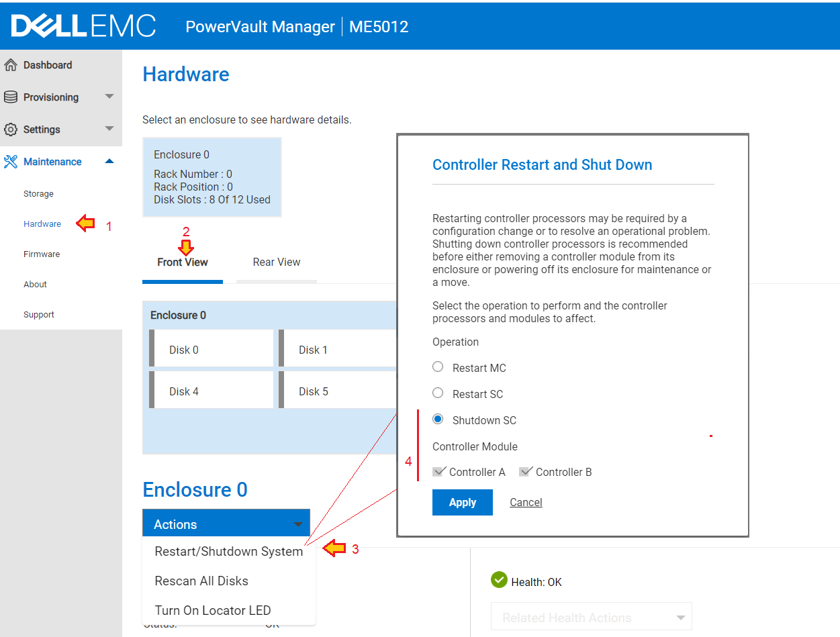The width and height of the screenshot is (840, 637).
Task: Select the Shutdown SC radio button
Action: tap(438, 419)
